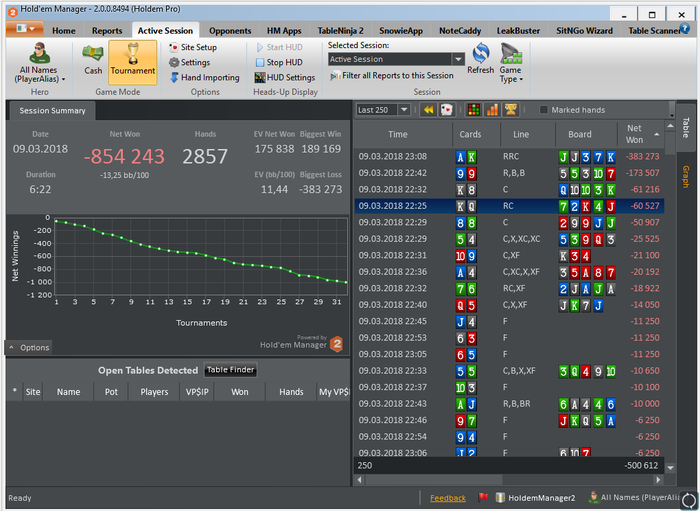
Task: Click the red flag status bar icon
Action: (x=483, y=497)
